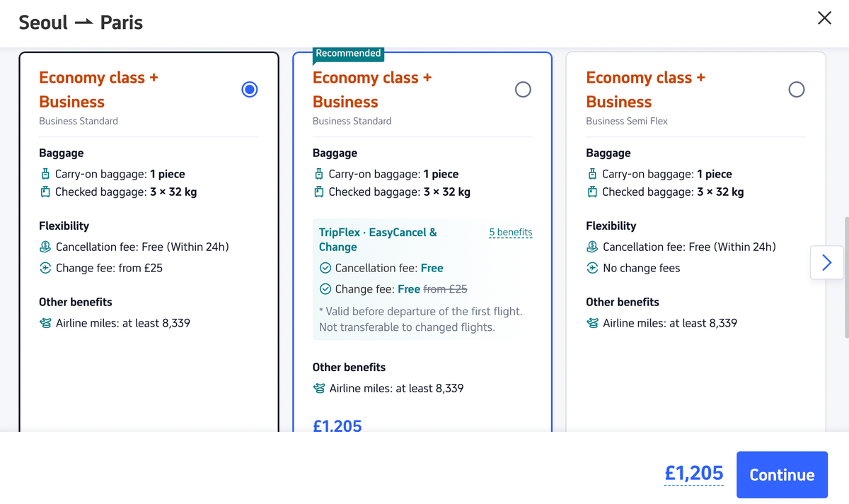Click the change fee airplane icon under Flexibility

(45, 267)
